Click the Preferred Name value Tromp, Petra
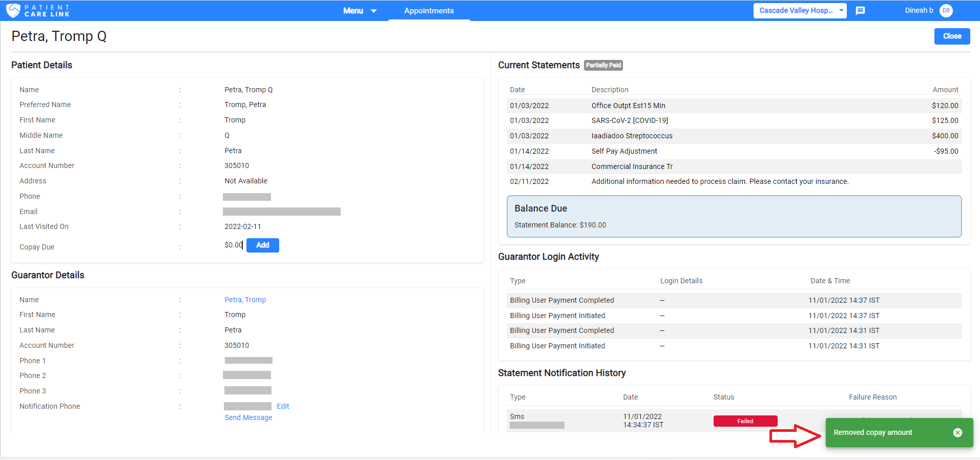This screenshot has height=460, width=980. 245,104
